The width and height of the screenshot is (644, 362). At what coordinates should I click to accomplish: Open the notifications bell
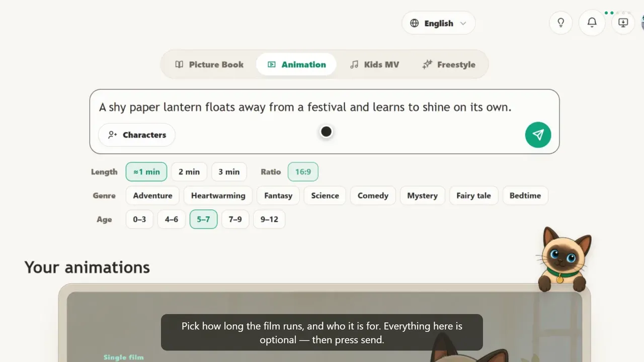pyautogui.click(x=592, y=23)
